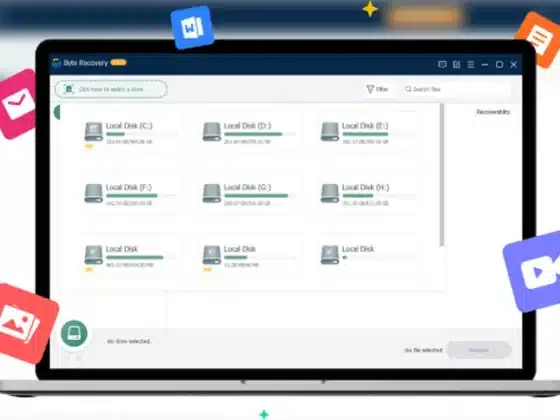
Task: Select the Local Disk (D:) drive
Action: (249, 134)
